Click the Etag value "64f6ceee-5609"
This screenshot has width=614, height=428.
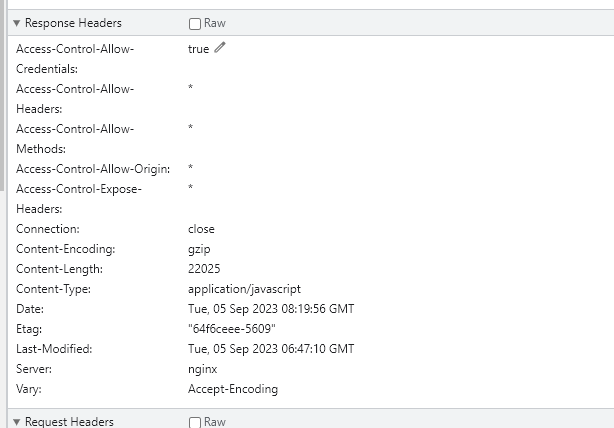click(x=232, y=329)
